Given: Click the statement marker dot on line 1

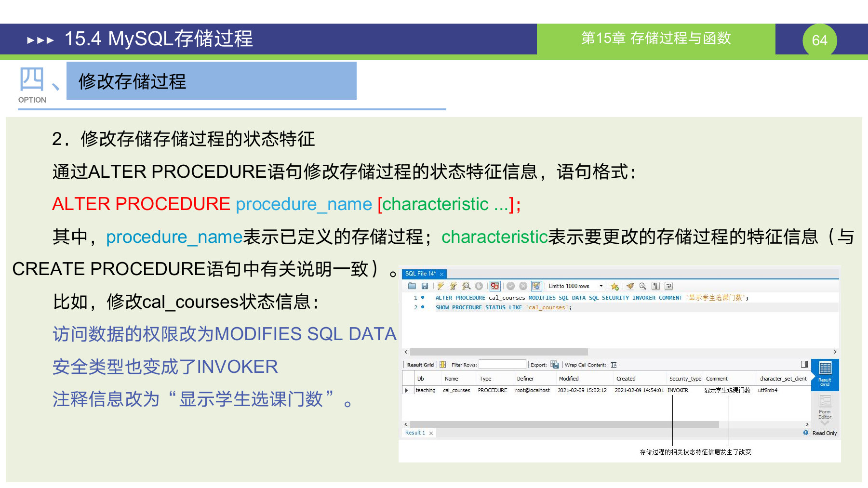Looking at the screenshot, I should tap(423, 297).
